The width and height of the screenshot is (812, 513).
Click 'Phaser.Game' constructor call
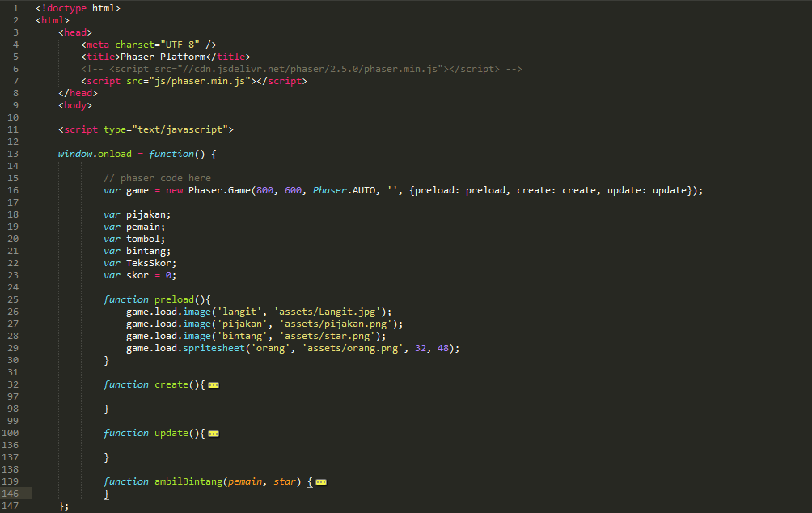(x=219, y=190)
